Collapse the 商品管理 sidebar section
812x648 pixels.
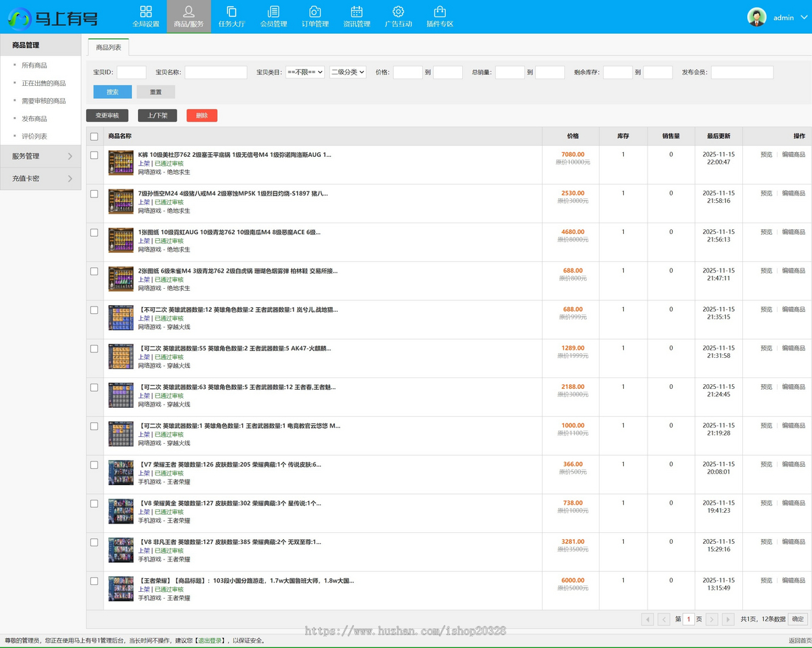coord(41,45)
